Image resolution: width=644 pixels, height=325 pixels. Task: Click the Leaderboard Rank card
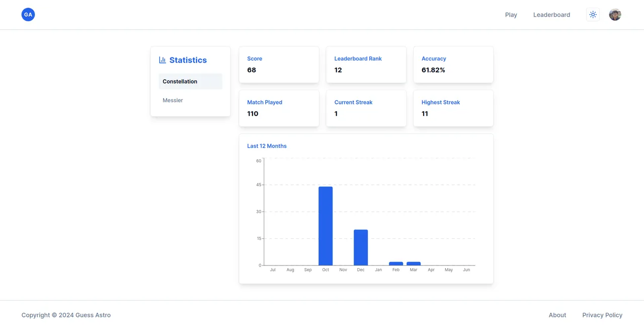point(366,64)
